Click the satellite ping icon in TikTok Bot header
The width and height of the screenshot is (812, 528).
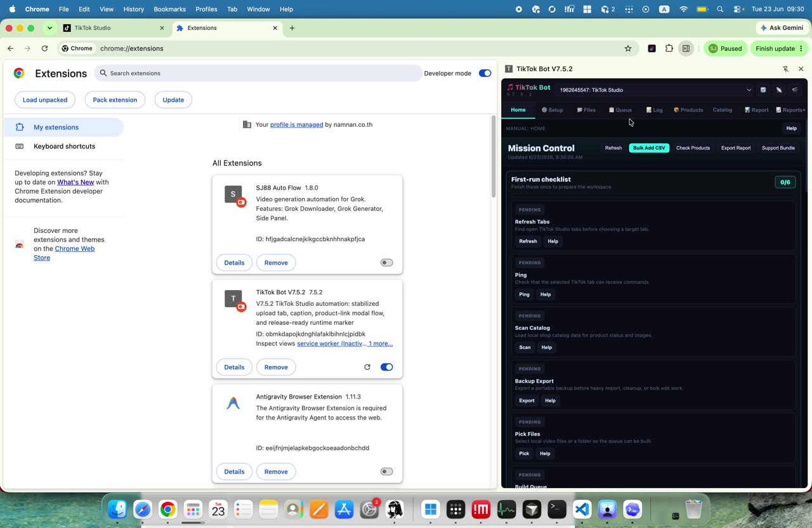779,90
